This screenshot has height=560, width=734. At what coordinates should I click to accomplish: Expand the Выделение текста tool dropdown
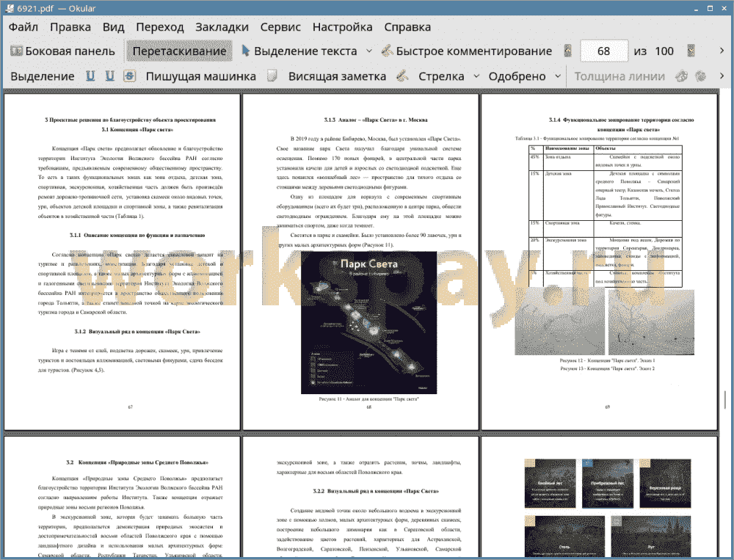point(369,51)
